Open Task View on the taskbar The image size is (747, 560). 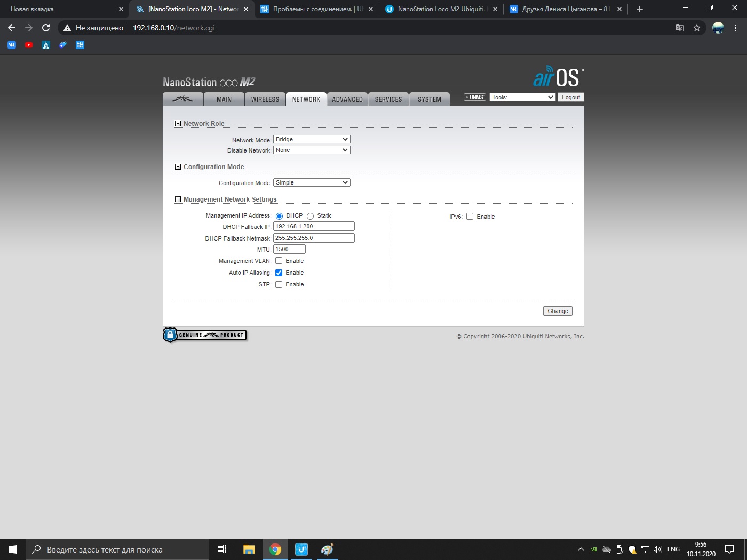[222, 549]
